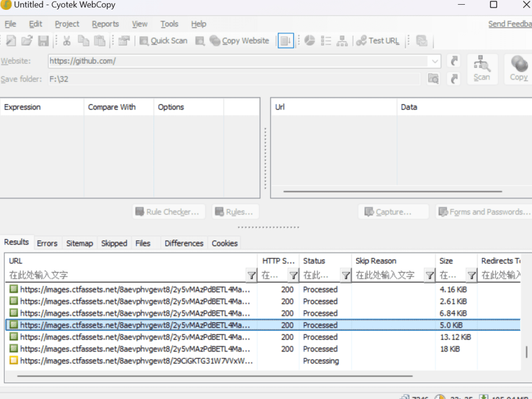This screenshot has width=532, height=399.
Task: Open the URL column filter dropdown
Action: 251,275
